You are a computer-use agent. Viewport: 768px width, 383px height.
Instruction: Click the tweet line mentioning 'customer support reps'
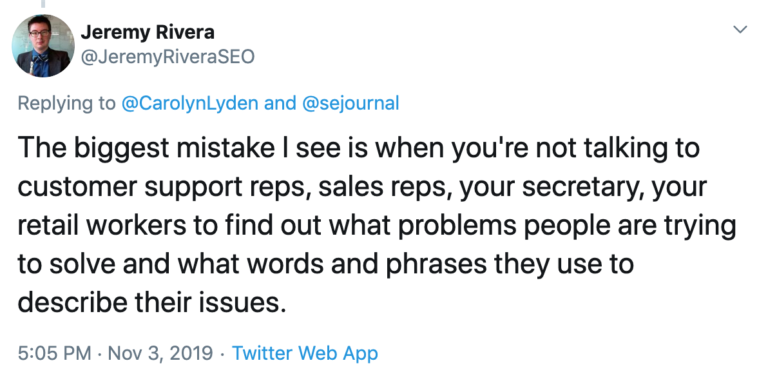(x=362, y=187)
